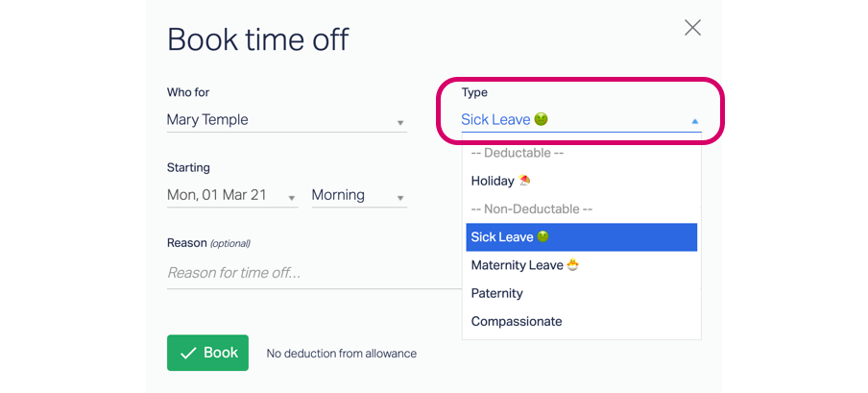868x393 pixels.
Task: Click the green Book button
Action: point(207,353)
